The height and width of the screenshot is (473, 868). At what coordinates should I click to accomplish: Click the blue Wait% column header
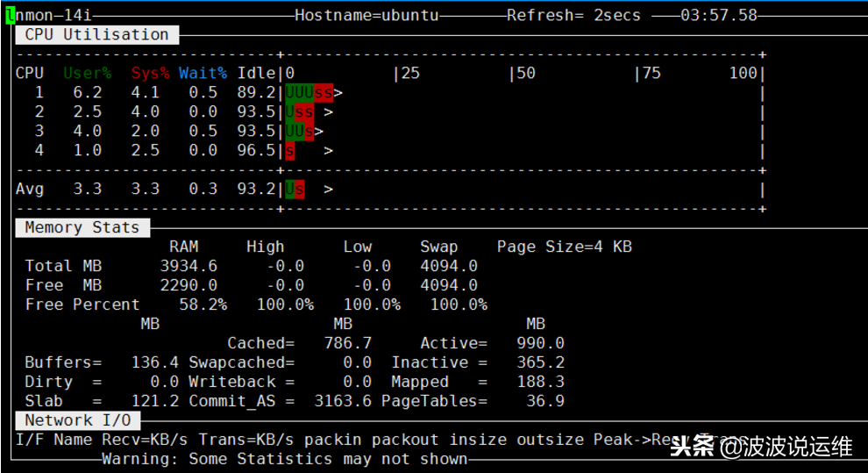tap(203, 73)
